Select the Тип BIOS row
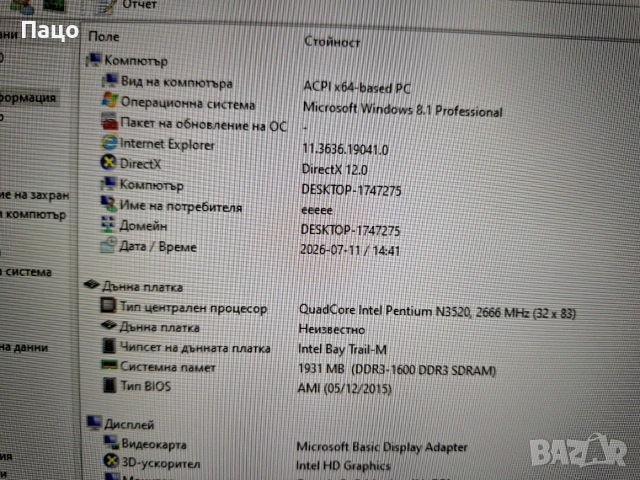The width and height of the screenshot is (640, 480). [247, 386]
